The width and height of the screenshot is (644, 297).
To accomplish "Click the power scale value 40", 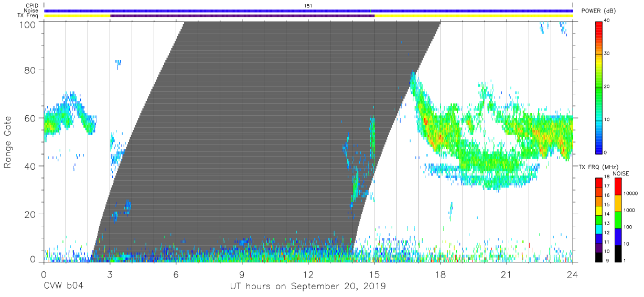I will tap(607, 20).
